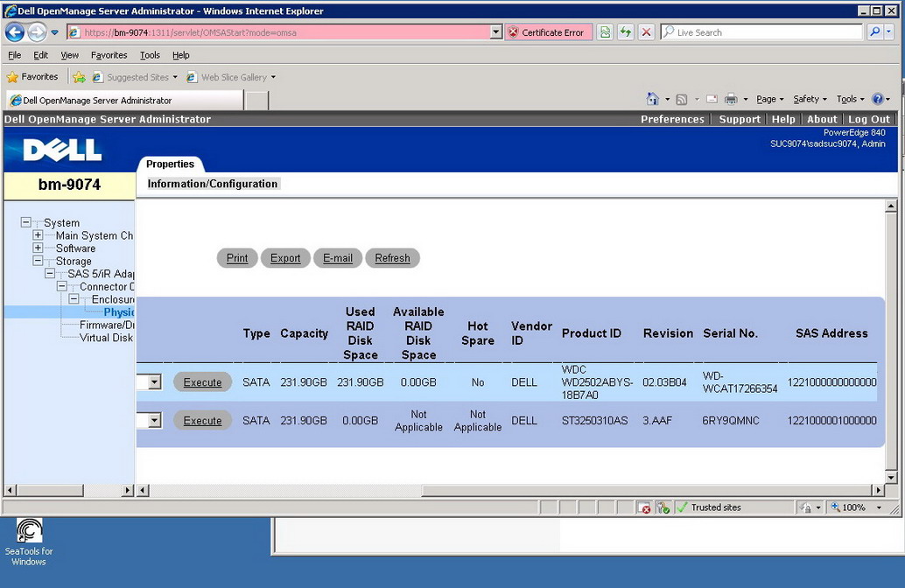Viewport: 905px width, 588px height.
Task: Open the blue Help question-mark icon
Action: pyautogui.click(x=878, y=99)
